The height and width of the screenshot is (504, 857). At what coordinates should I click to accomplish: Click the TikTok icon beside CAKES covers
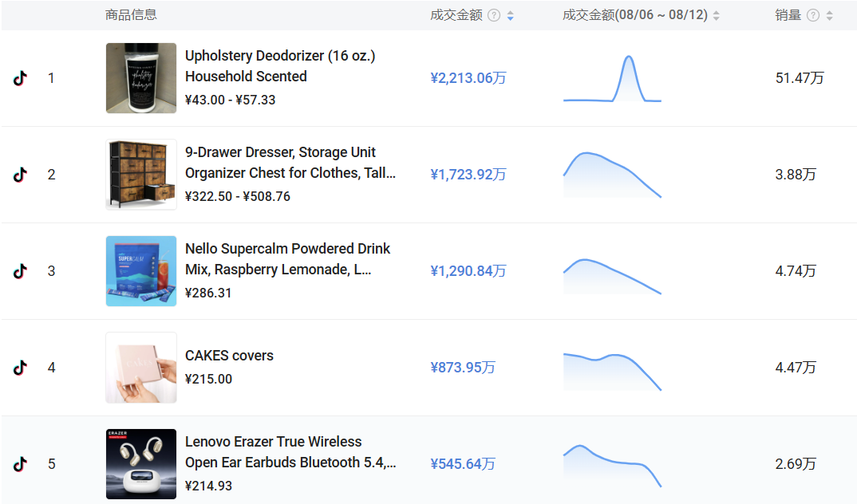20,368
